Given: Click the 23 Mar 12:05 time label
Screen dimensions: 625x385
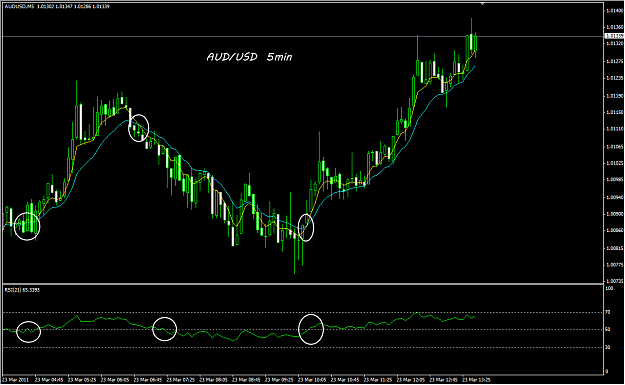Looking at the screenshot, I should coord(411,380).
